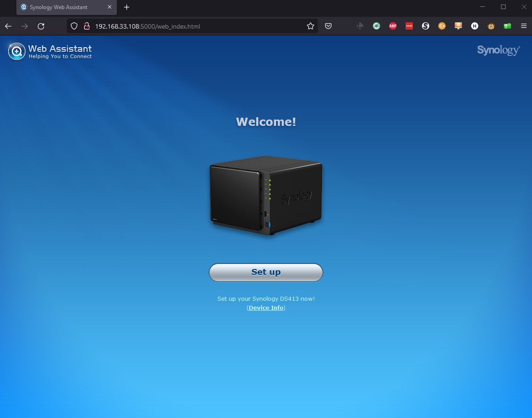Open the Device Info link
532x418 pixels.
coord(266,308)
